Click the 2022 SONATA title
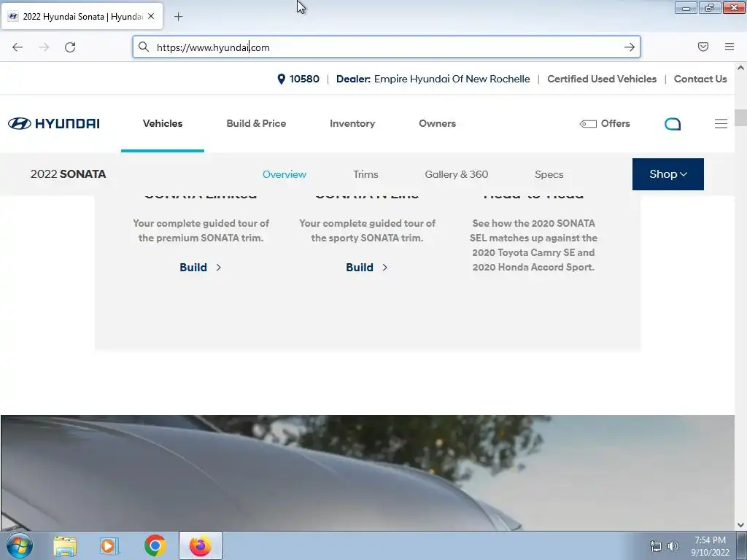The width and height of the screenshot is (747, 560). click(x=68, y=174)
